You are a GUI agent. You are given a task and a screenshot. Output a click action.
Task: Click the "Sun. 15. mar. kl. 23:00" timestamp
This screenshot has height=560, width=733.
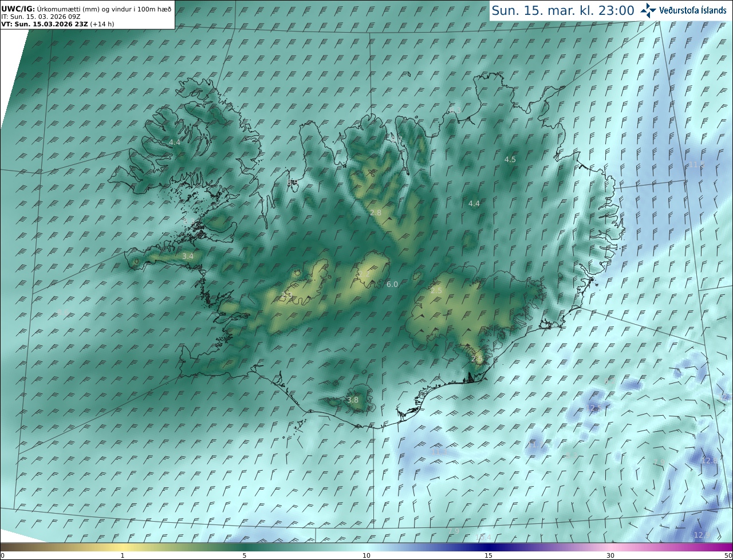[x=563, y=10]
